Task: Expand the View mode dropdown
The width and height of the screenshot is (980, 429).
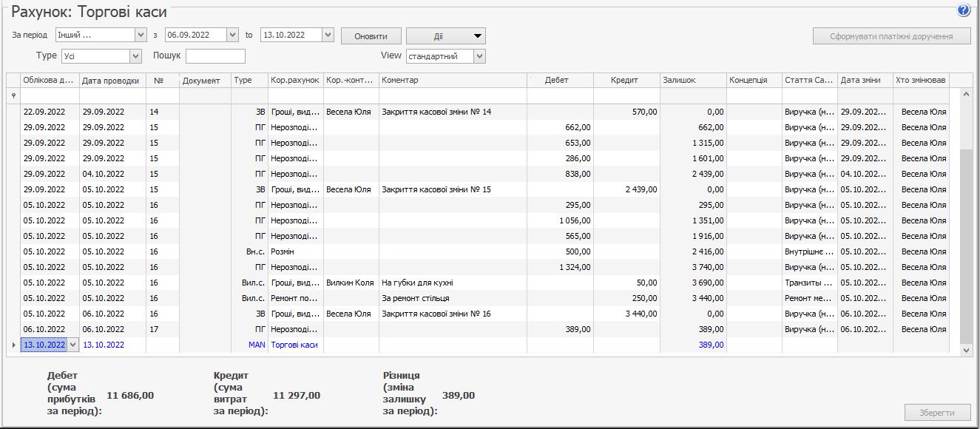Action: pos(479,56)
